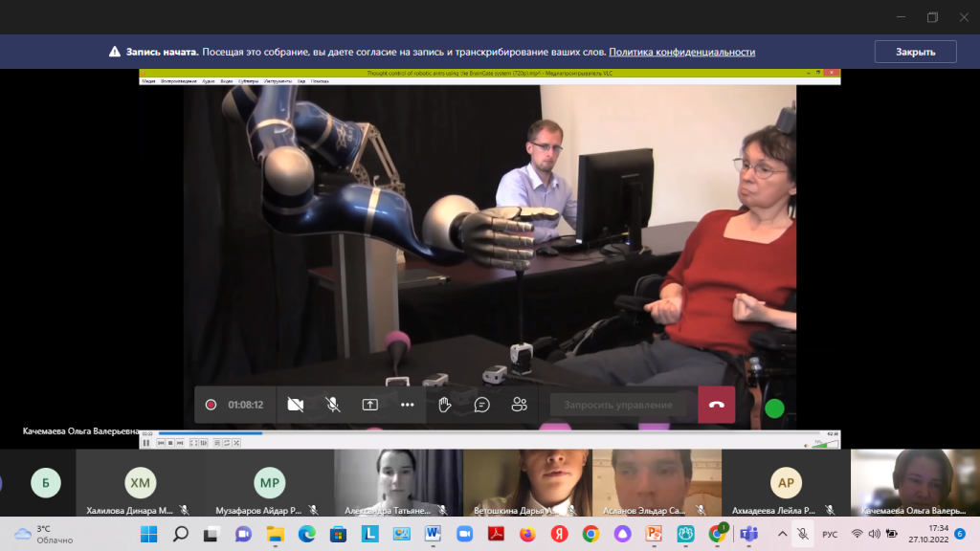980x551 pixels.
Task: Open VLC extended settings button
Action: [204, 443]
